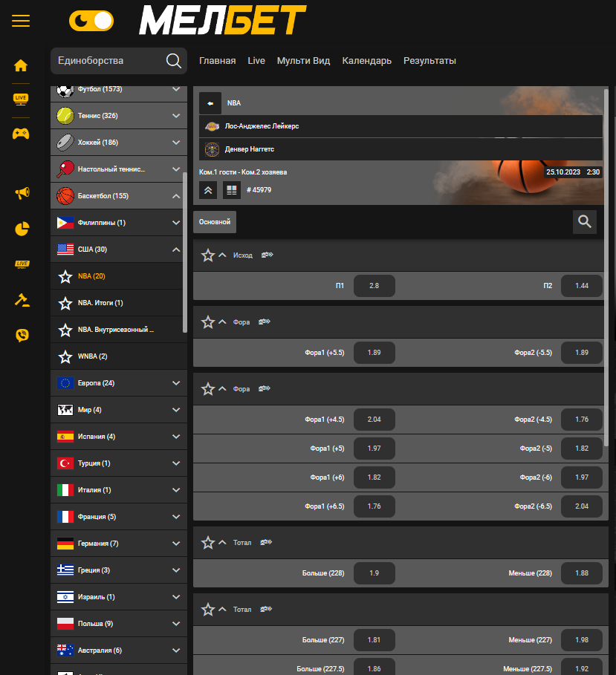
Task: Open Результаты tab
Action: coord(429,61)
